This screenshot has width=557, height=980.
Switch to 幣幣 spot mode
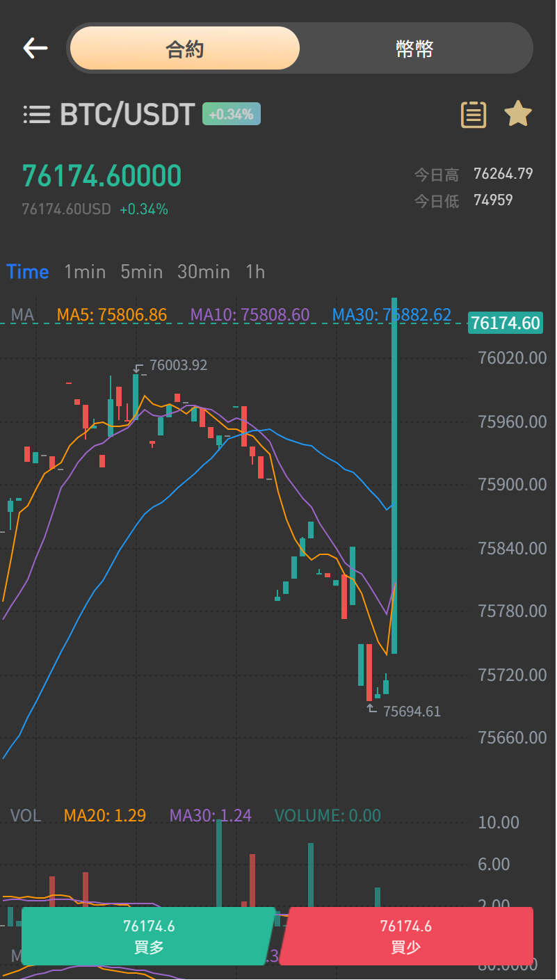(x=415, y=48)
